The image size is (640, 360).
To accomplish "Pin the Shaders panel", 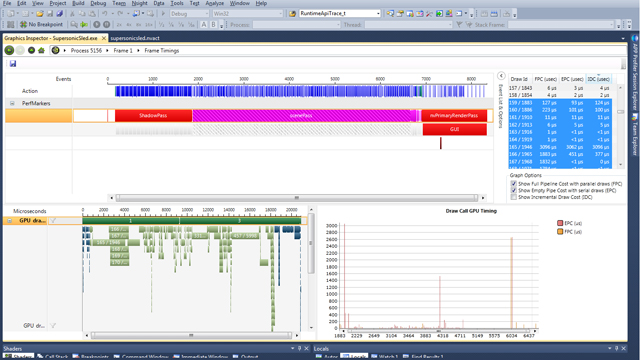I will 299,349.
